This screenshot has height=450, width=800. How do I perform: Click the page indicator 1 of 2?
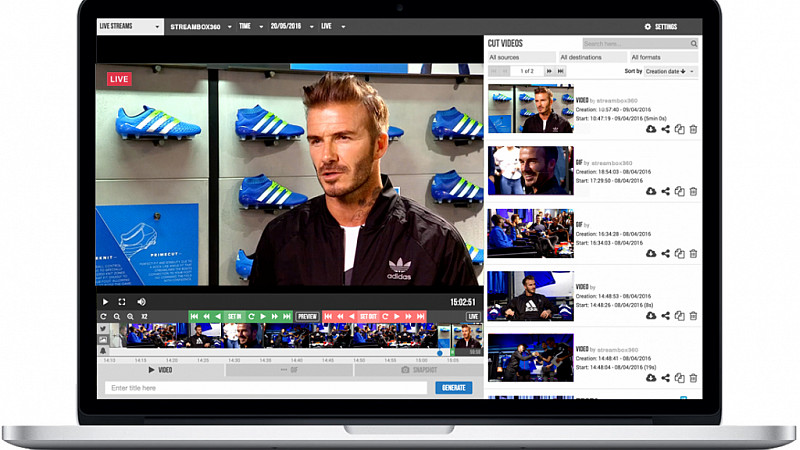527,71
